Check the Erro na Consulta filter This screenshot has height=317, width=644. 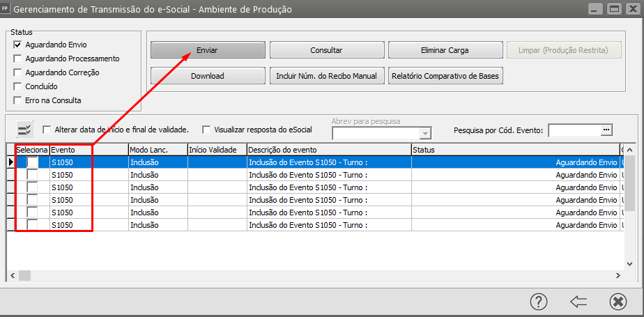click(x=17, y=100)
